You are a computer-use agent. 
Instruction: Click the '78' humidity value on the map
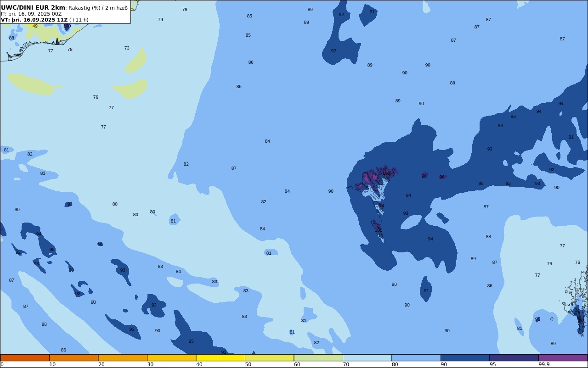tap(70, 50)
